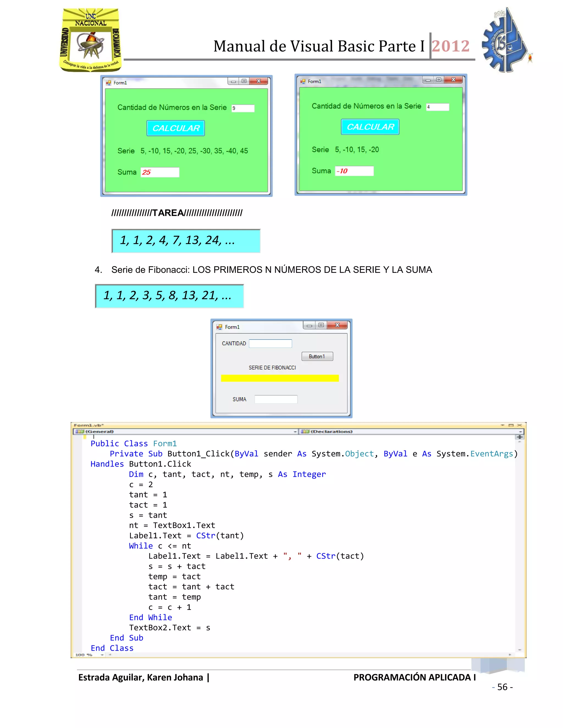Click the 'End Class' code line
This screenshot has height=728, width=563.
click(112, 648)
